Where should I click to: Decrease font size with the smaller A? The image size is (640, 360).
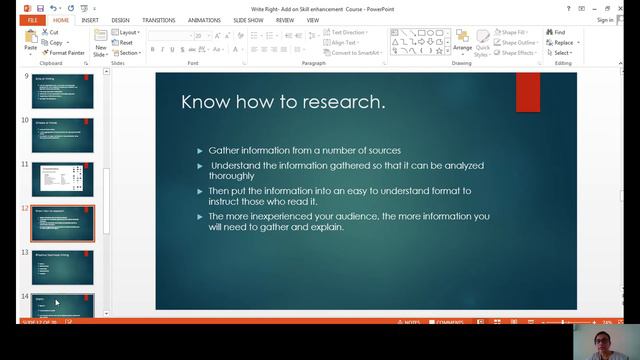[227, 36]
